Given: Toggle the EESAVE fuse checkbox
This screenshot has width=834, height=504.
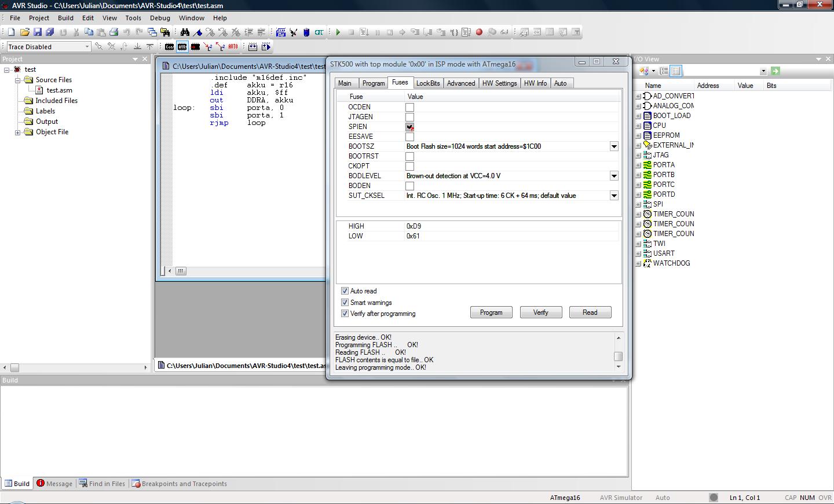Looking at the screenshot, I should click(409, 137).
